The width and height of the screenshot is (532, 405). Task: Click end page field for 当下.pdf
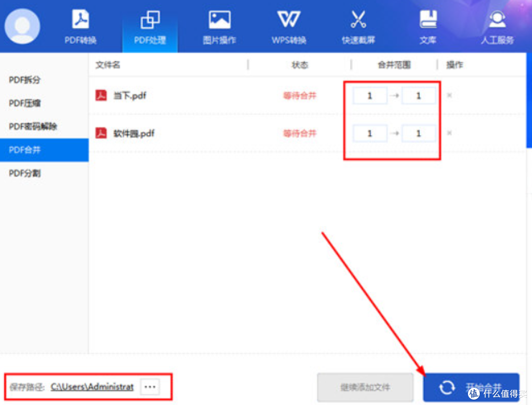(x=418, y=96)
